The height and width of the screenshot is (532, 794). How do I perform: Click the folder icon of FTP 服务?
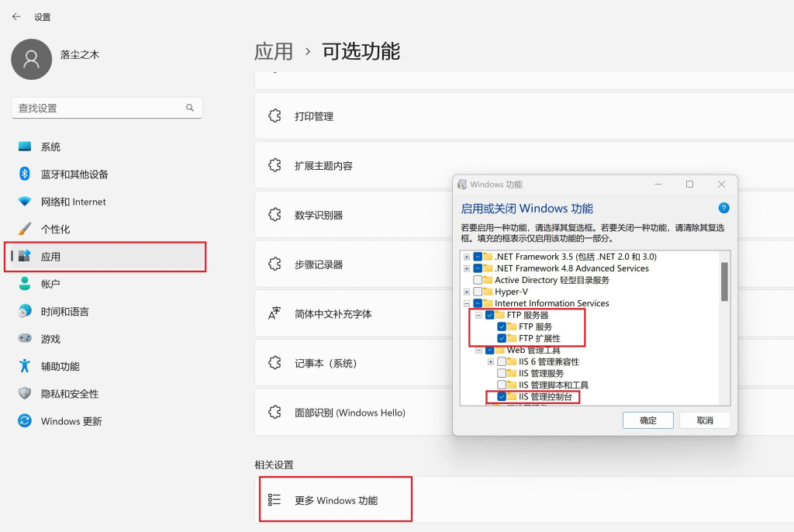tap(512, 326)
